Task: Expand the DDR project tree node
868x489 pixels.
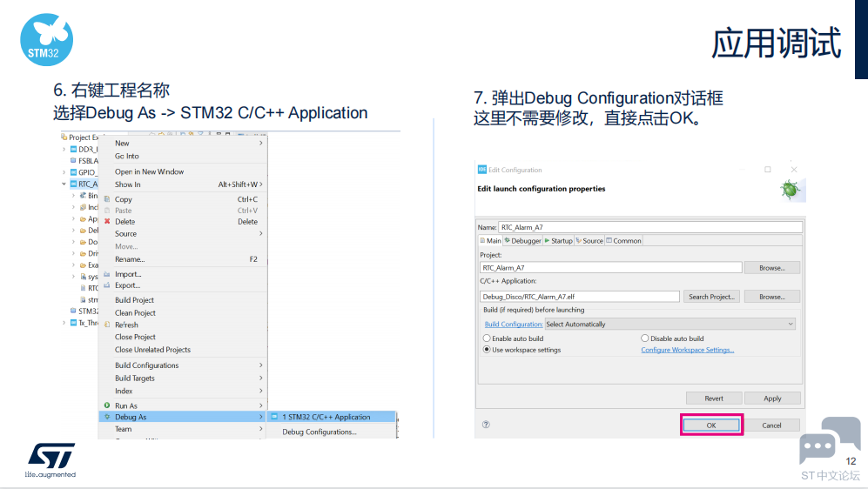Action: tap(64, 149)
